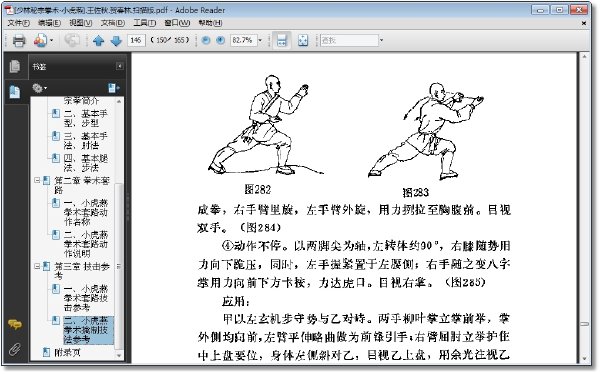Viewport: 600px width, 374px height.
Task: Select bookmark 四、基本腿法、步法
Action: tap(86, 163)
